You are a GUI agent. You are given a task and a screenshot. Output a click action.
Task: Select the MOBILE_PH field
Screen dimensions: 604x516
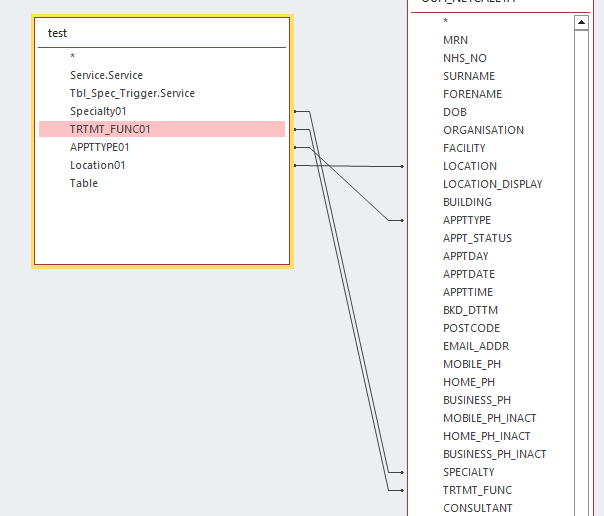tap(472, 364)
